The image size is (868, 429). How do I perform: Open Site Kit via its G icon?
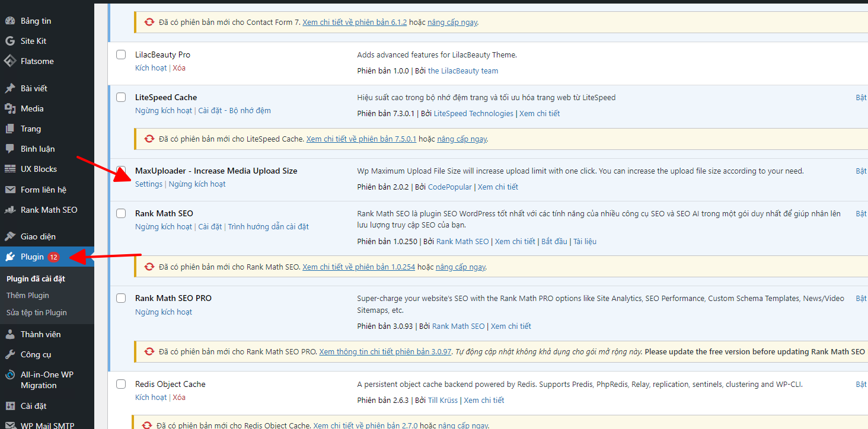point(10,41)
